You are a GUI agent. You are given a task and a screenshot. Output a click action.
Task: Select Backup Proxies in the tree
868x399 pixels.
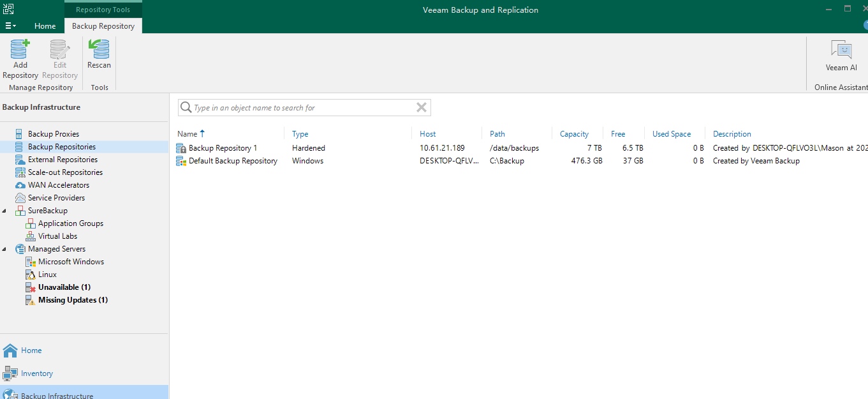click(54, 134)
